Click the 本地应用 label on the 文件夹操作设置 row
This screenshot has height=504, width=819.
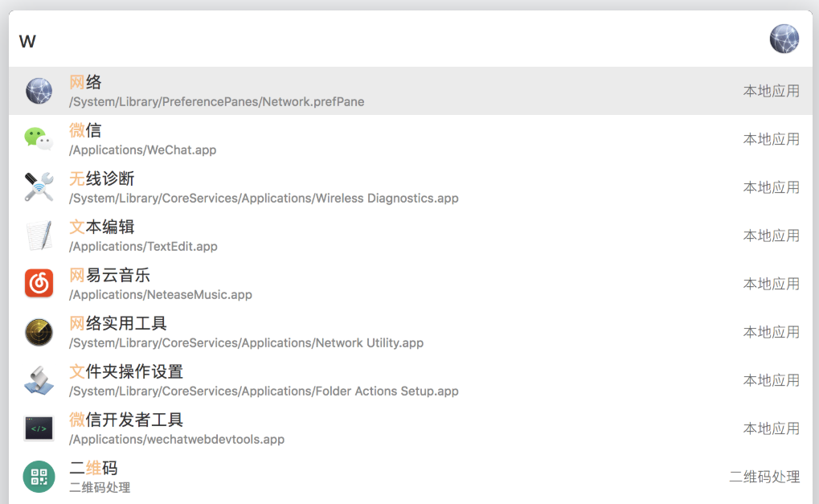point(772,380)
